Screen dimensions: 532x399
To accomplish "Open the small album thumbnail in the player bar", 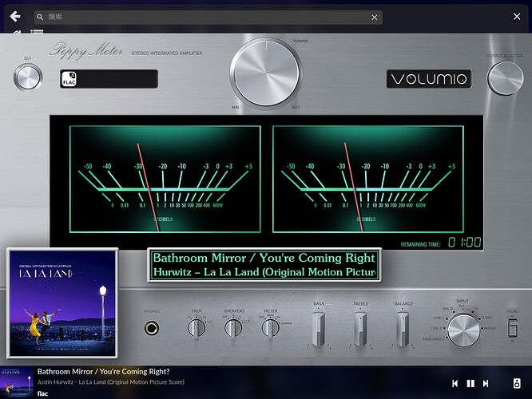I will (17, 382).
